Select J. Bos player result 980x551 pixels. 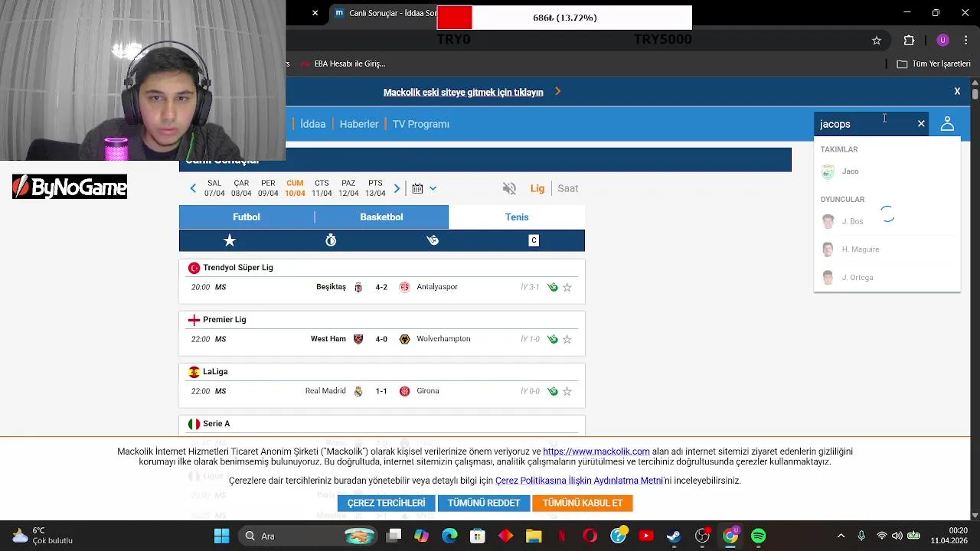(x=887, y=221)
